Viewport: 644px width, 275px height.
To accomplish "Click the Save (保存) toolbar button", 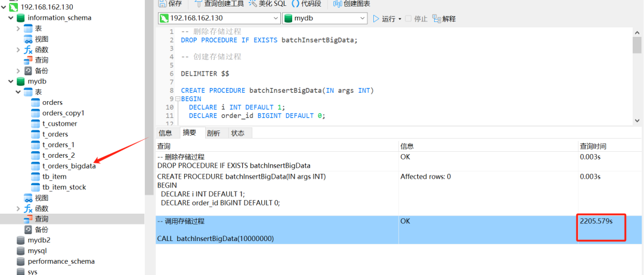I will click(170, 4).
